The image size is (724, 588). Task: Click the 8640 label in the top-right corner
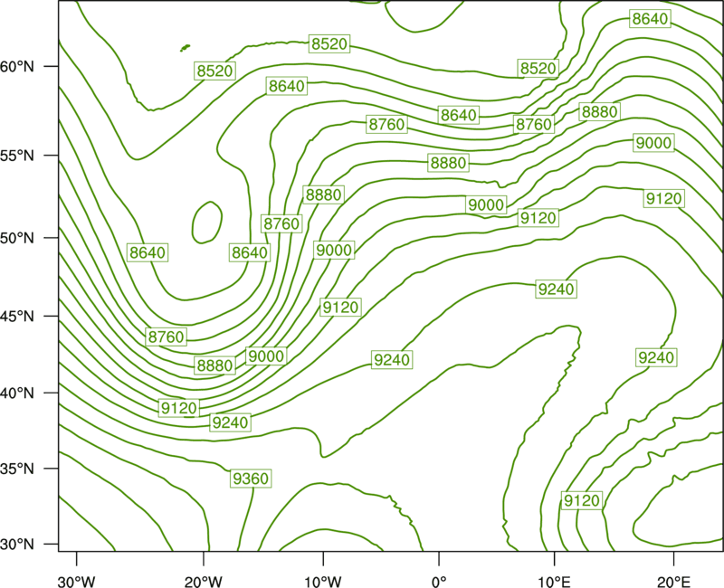point(650,19)
